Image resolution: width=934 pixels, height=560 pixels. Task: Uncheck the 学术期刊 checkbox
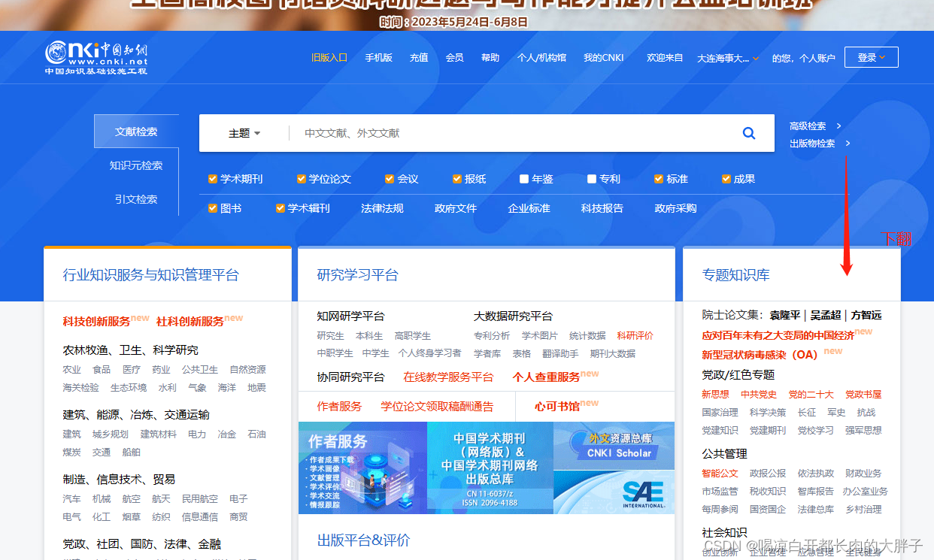212,179
